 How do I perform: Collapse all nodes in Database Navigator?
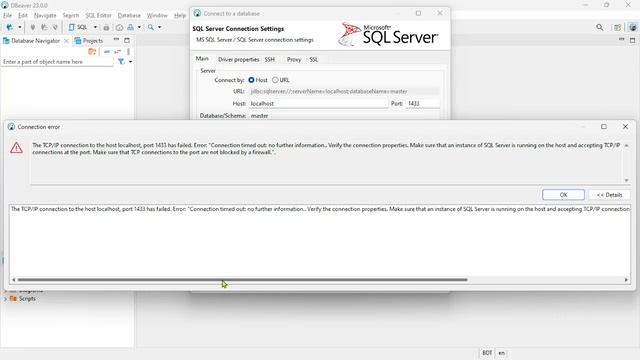pos(107,51)
